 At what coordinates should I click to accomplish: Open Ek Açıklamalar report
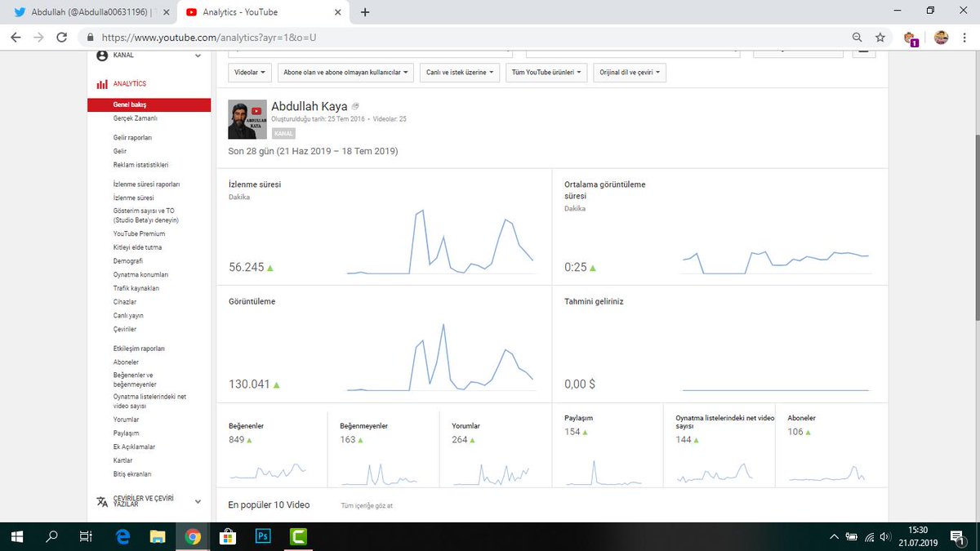point(135,447)
